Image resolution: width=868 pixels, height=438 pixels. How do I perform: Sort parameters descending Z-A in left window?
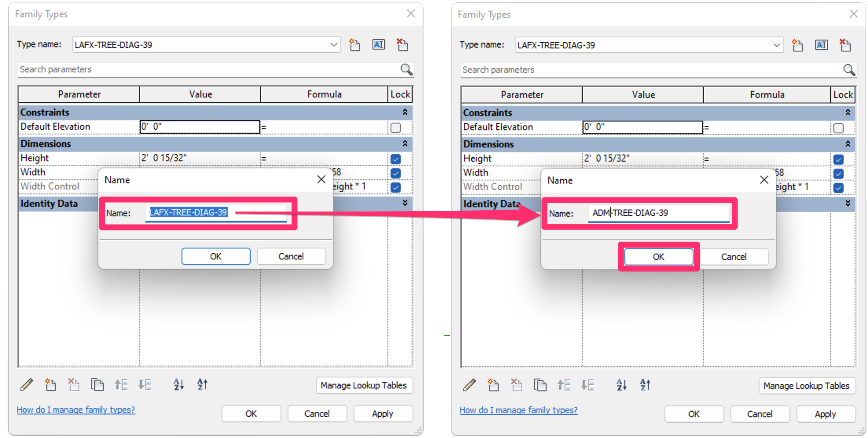(x=202, y=385)
